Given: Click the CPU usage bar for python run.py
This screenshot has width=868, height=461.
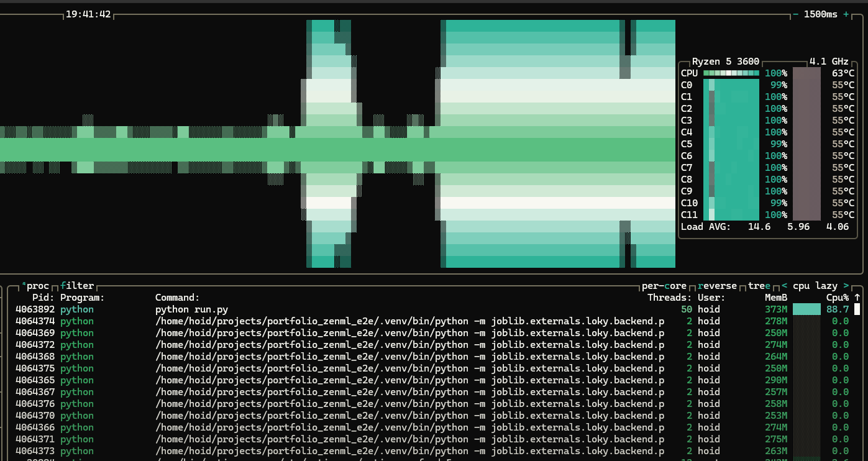Looking at the screenshot, I should click(x=806, y=309).
